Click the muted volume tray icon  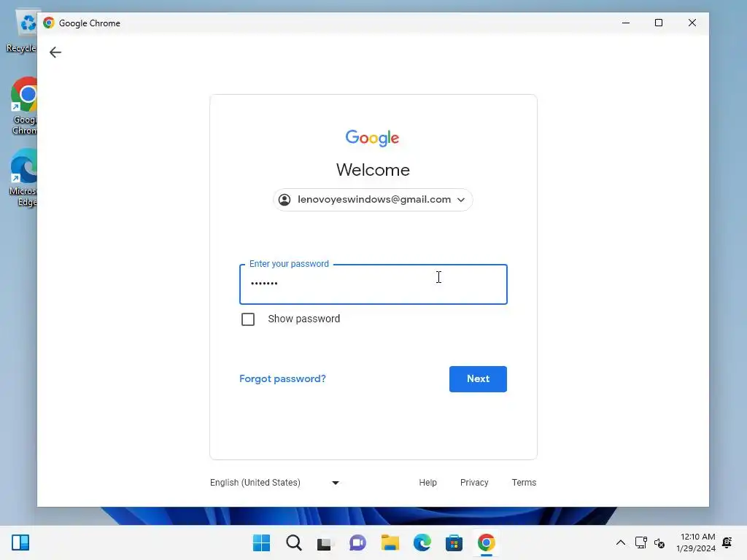tap(659, 542)
